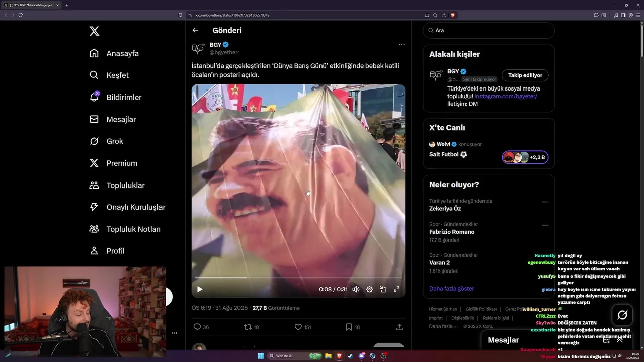
Task: Open the instagram.com/bgyeter/ link
Action: [x=506, y=96]
